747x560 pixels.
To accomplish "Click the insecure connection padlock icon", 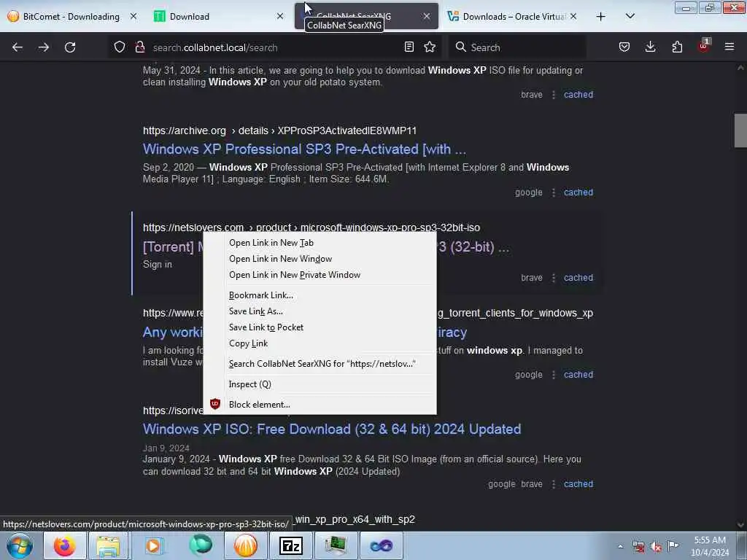I will [139, 47].
